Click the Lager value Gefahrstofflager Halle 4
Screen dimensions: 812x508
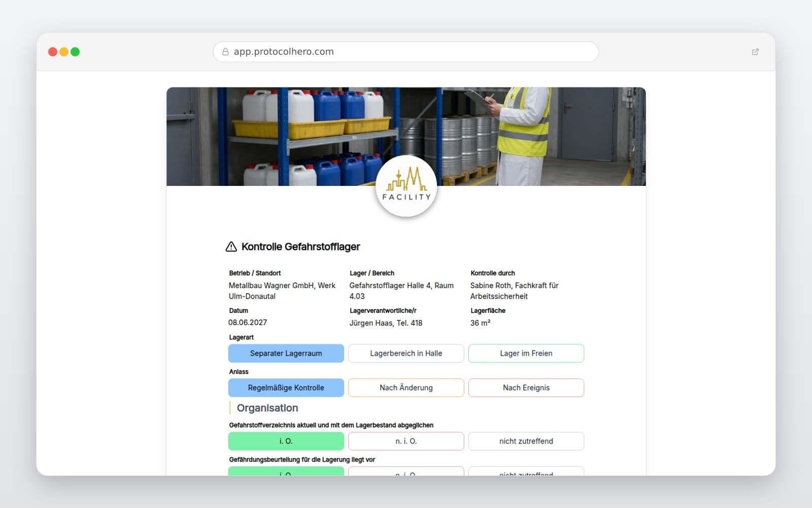tap(401, 291)
